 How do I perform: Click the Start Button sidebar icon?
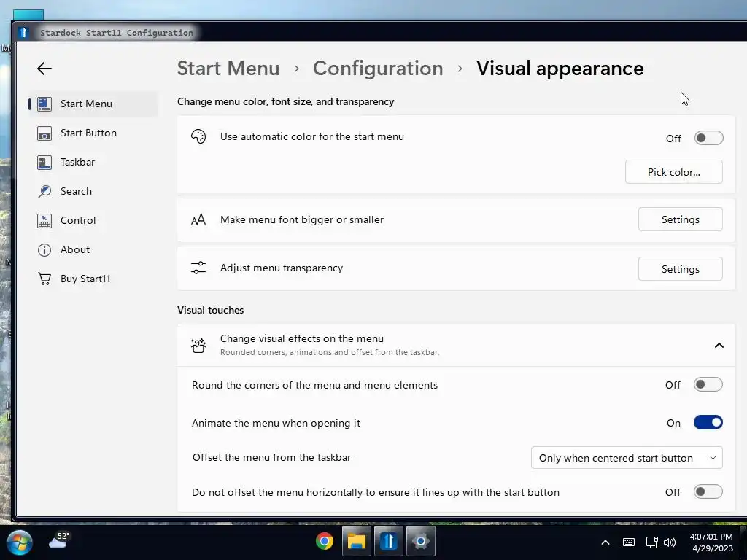pos(44,133)
